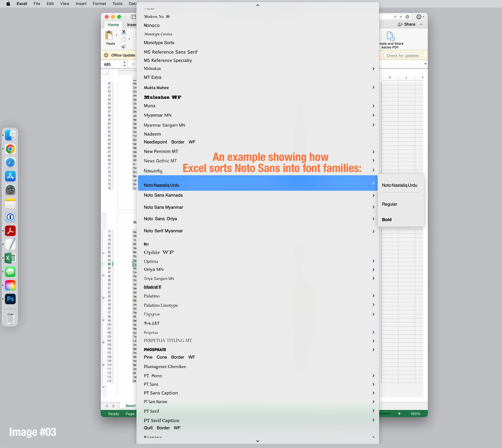Image resolution: width=502 pixels, height=448 pixels.
Task: Open Messages from the Dock
Action: [x=10, y=272]
